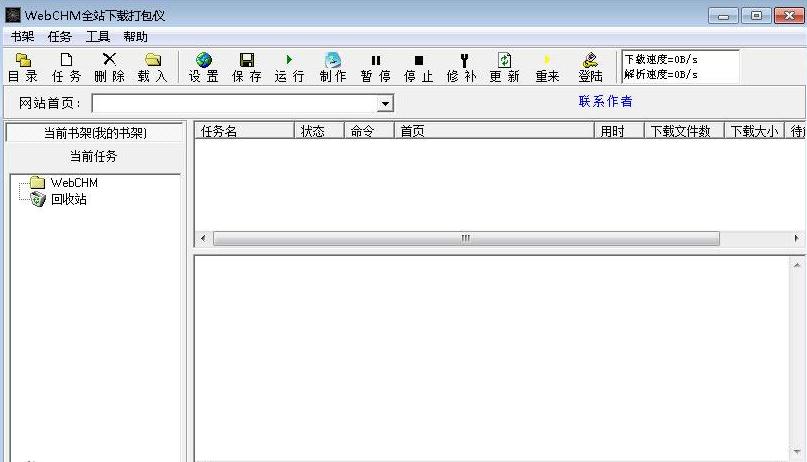Select the WebCHM folder in tree
The image size is (807, 462).
tap(74, 183)
